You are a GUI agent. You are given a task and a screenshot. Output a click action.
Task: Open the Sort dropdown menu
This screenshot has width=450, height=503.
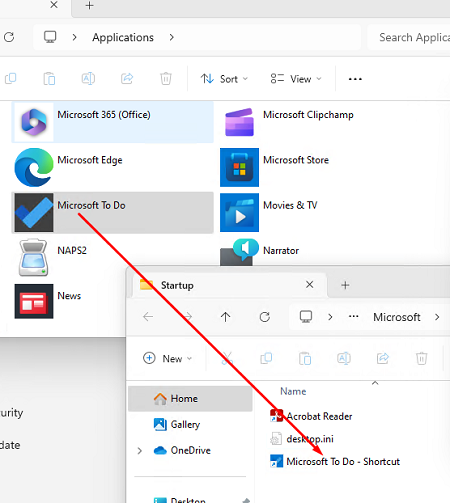224,79
